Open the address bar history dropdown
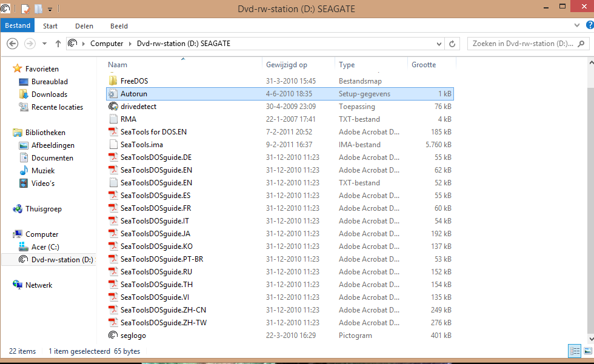The image size is (594, 364). [x=439, y=44]
